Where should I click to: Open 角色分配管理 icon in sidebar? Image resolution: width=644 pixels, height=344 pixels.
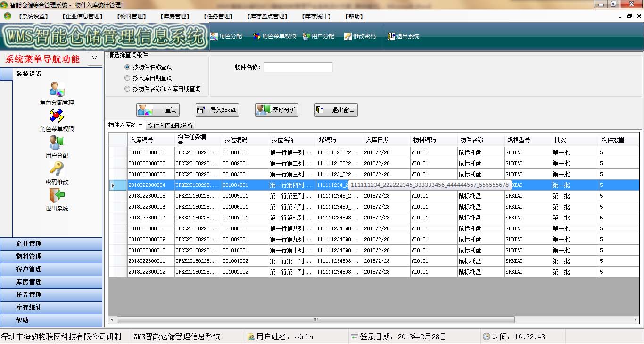click(57, 90)
